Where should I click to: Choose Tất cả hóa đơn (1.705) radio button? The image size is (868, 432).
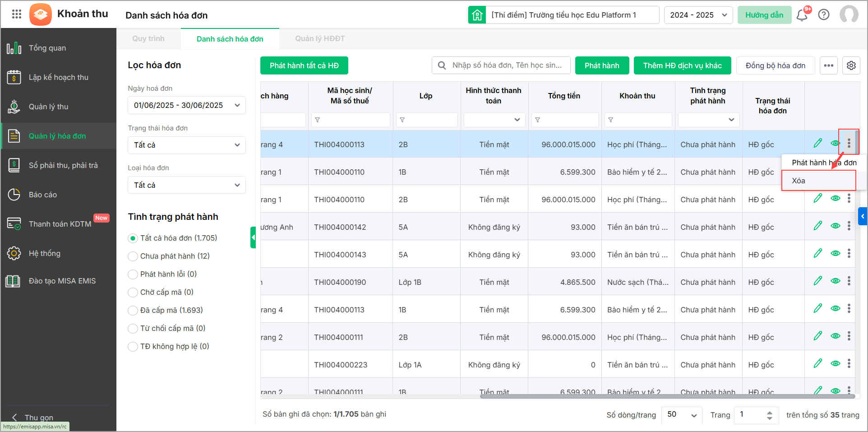133,238
